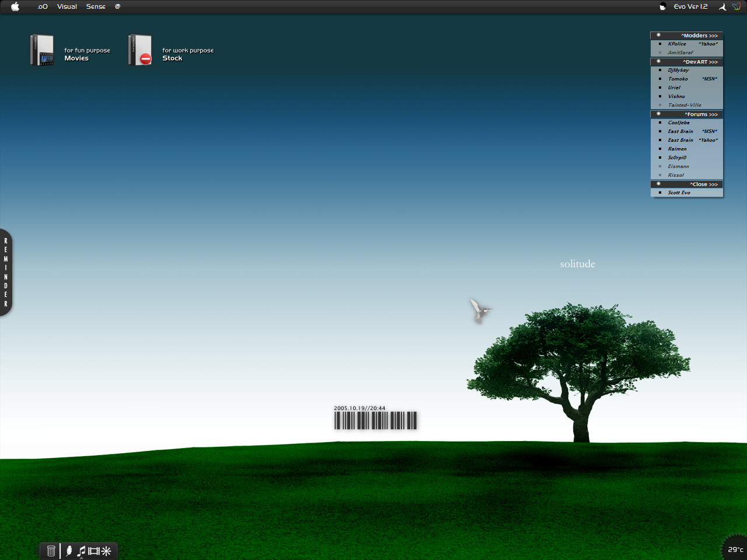Select offline contact AmitSaraf
Screen dimensions: 747x560
click(680, 52)
